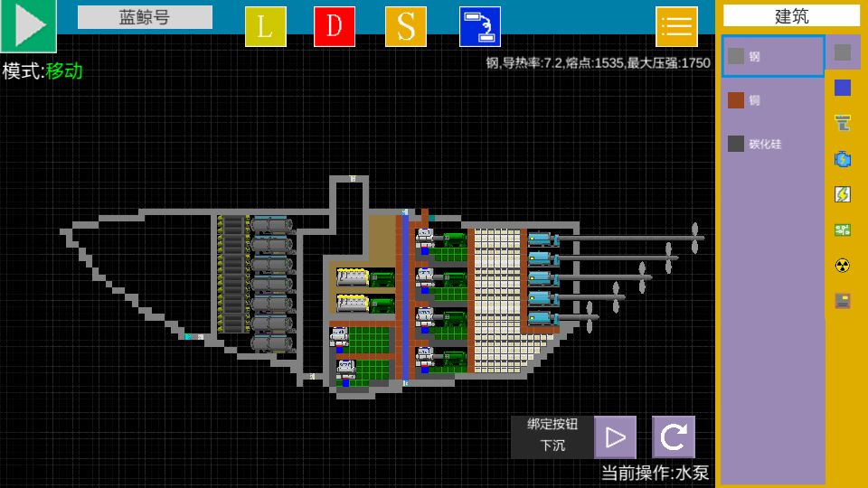The height and width of the screenshot is (488, 868).
Task: Open the blue robot arm tool
Action: click(480, 26)
